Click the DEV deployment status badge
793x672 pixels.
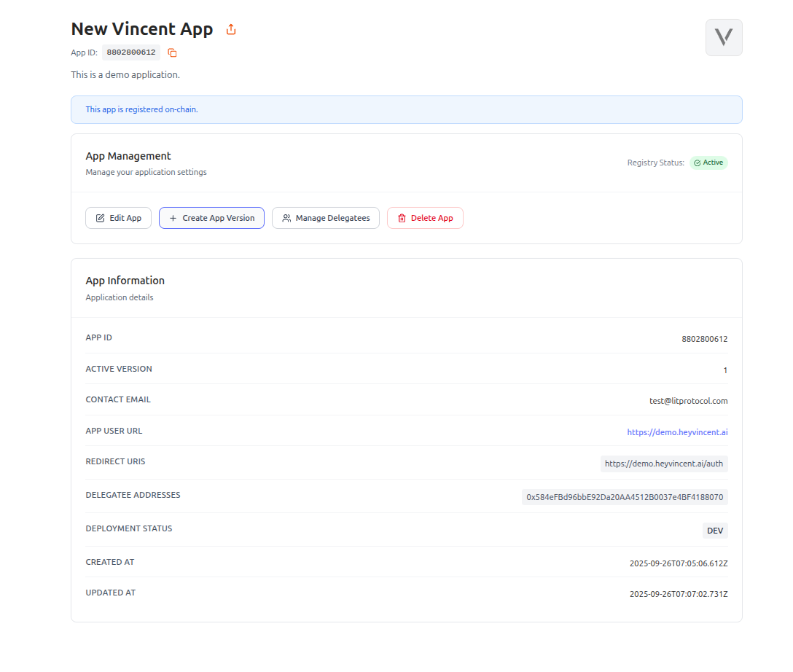point(715,530)
